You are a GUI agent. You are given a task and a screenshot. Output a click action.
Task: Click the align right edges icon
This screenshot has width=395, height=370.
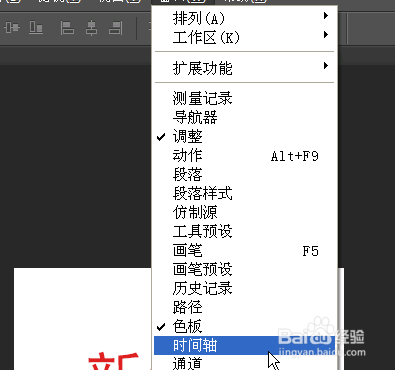116,28
